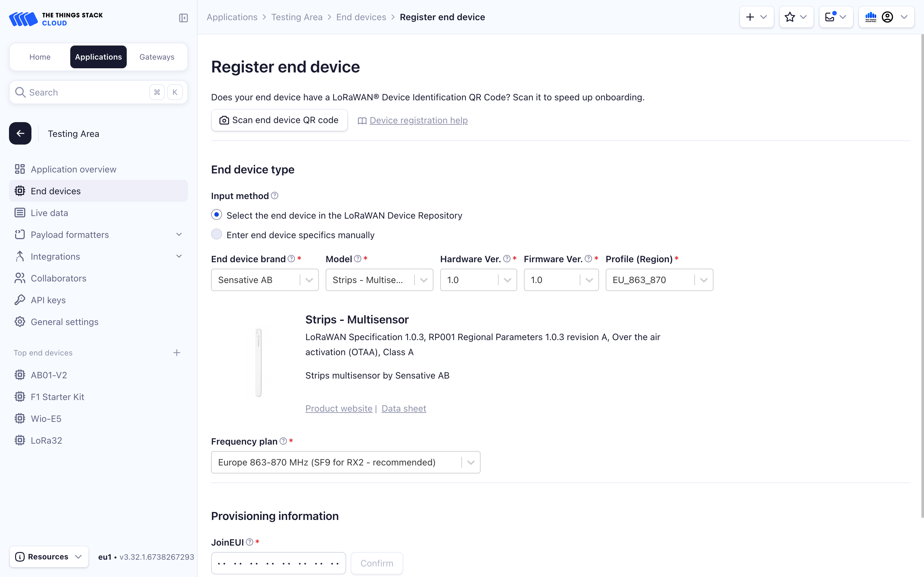The width and height of the screenshot is (924, 577).
Task: Click the Integrations sidebar icon
Action: click(20, 256)
